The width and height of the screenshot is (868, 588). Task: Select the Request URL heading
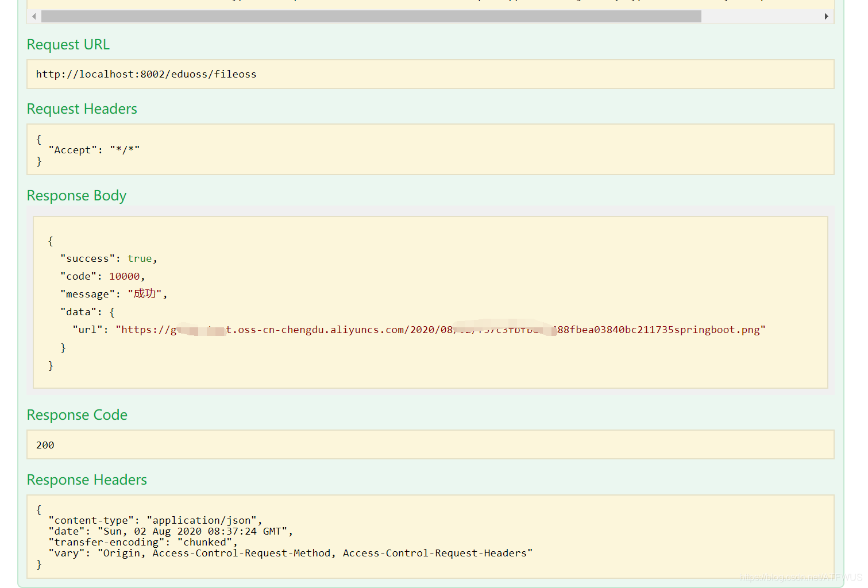[68, 44]
